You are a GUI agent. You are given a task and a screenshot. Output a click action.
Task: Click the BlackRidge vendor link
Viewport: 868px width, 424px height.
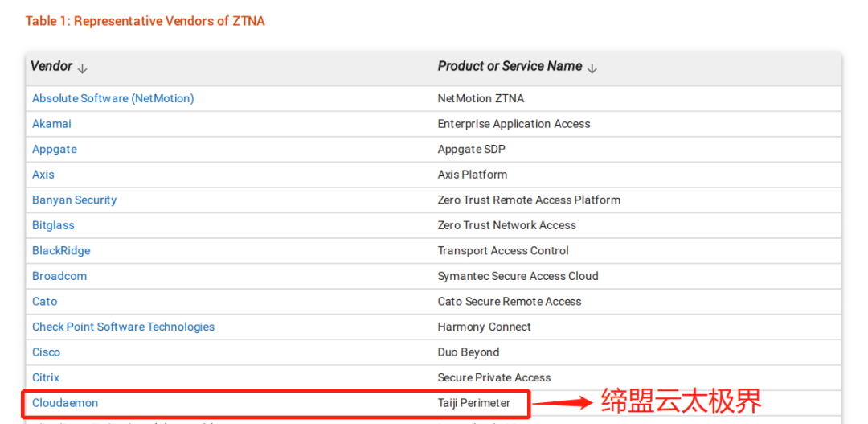point(61,250)
